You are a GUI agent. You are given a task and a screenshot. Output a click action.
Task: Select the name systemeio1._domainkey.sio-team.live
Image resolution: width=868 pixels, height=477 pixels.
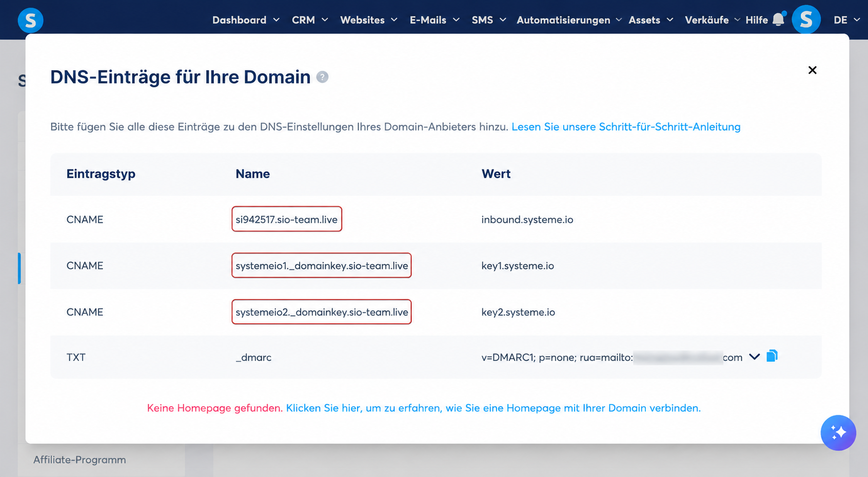point(322,265)
